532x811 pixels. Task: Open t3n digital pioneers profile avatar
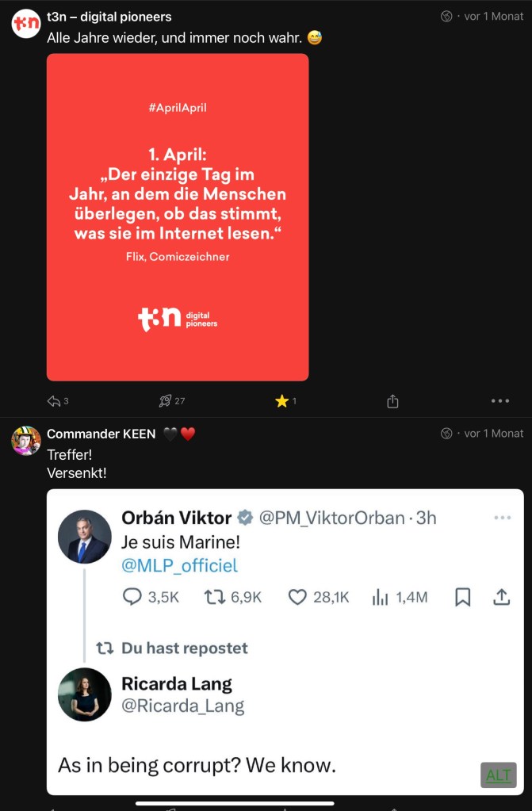(26, 24)
